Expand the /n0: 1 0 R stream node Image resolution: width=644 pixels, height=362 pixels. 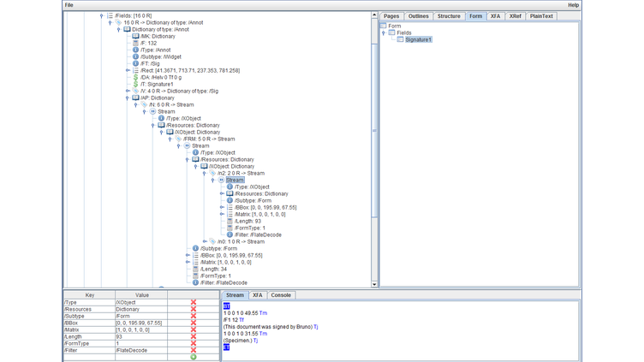point(205,241)
